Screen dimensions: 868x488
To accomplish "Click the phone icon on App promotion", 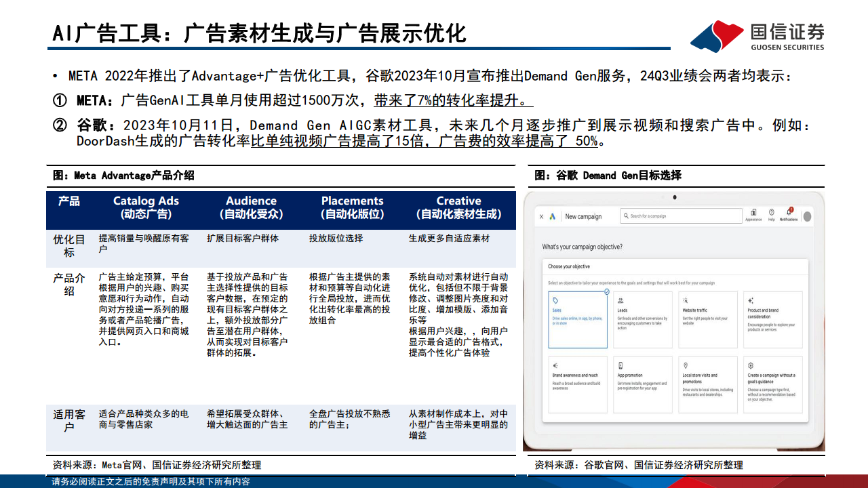I will pyautogui.click(x=620, y=365).
